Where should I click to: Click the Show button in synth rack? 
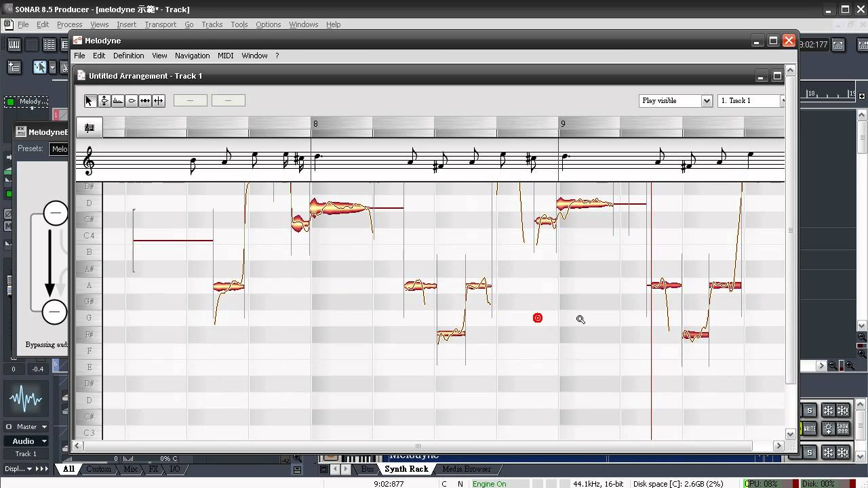pyautogui.click(x=842, y=428)
